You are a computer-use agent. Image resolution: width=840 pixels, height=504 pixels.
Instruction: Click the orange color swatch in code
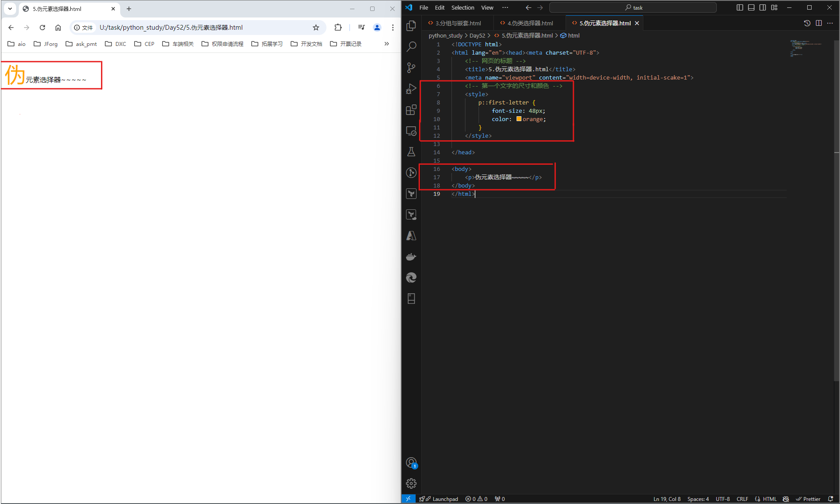pyautogui.click(x=519, y=119)
